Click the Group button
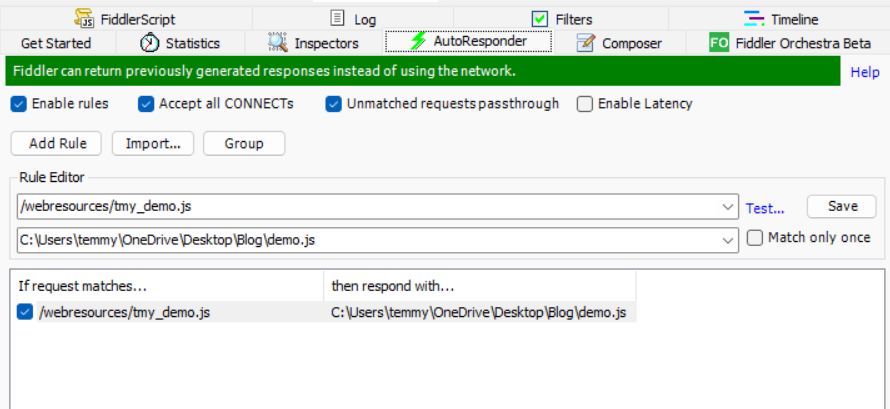Screen dimensions: 890x409 (244, 144)
